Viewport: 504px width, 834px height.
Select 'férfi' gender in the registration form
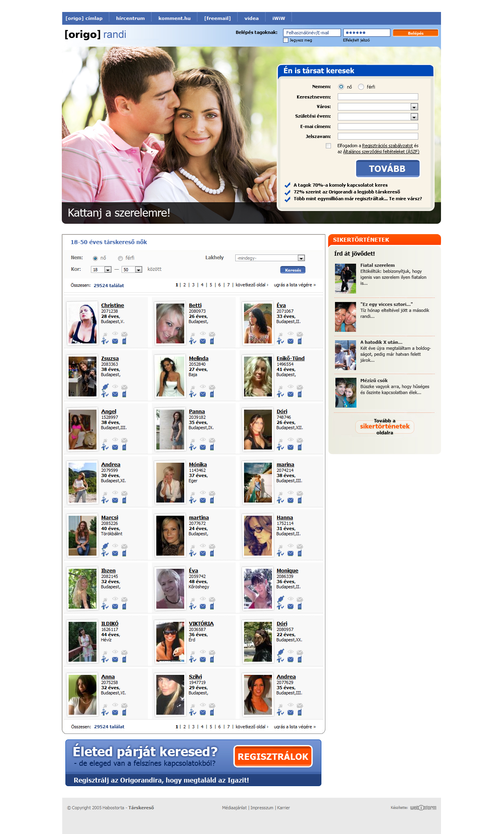(361, 87)
